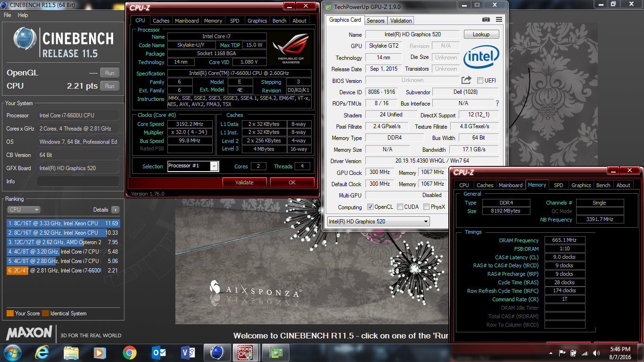This screenshot has height=362, width=644.
Task: Open the Sensors tab in GPU-Z
Action: pyautogui.click(x=376, y=21)
